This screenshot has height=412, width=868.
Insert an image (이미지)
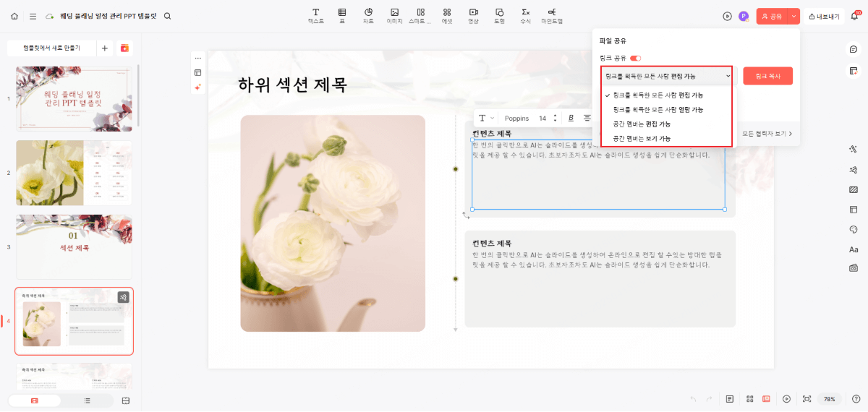[394, 16]
